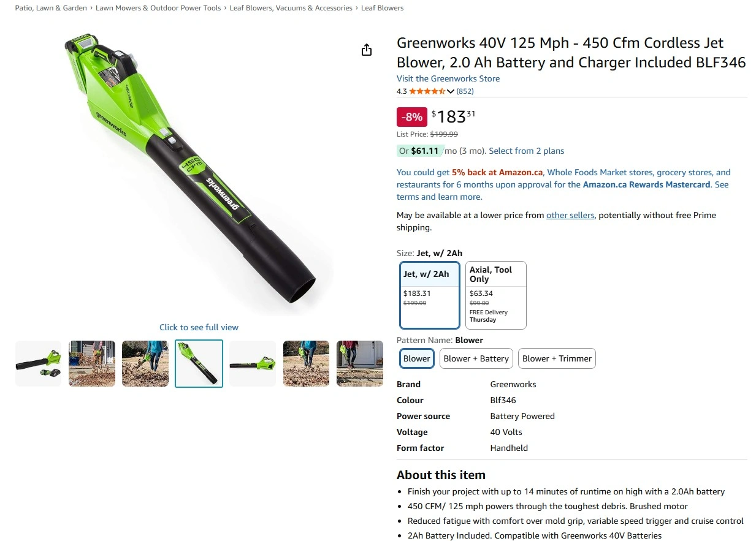
Task: Select the Jet, w/ 2Ah size option
Action: coord(429,295)
